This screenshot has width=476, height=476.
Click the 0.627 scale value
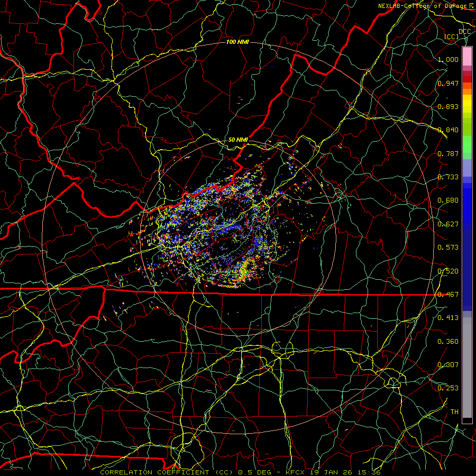coord(448,224)
